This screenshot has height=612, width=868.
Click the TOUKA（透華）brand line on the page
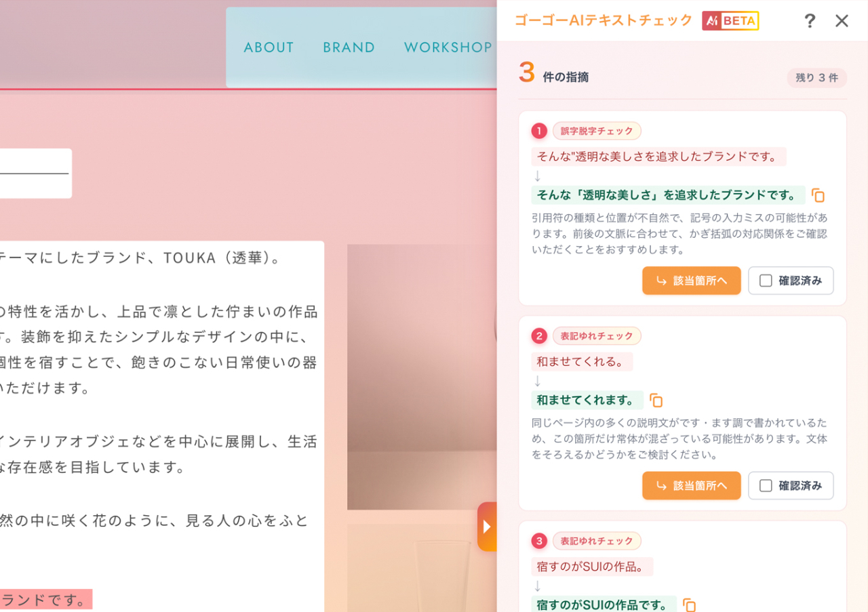click(x=140, y=258)
